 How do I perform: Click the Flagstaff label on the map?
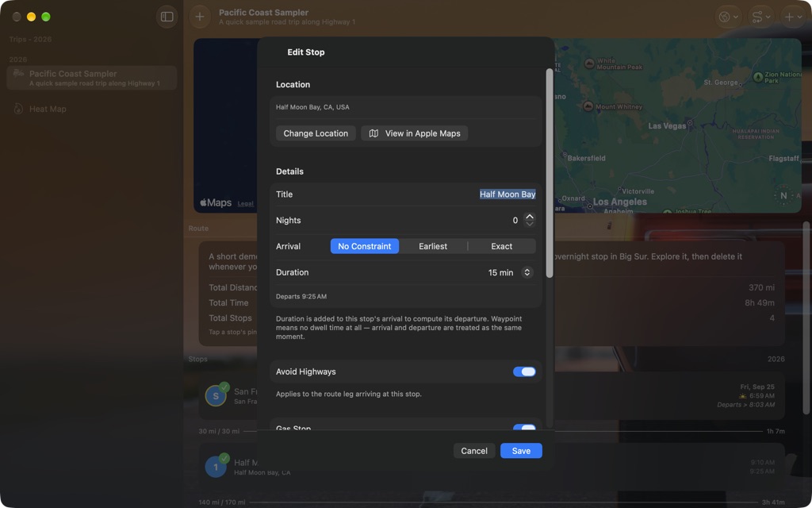click(x=783, y=159)
